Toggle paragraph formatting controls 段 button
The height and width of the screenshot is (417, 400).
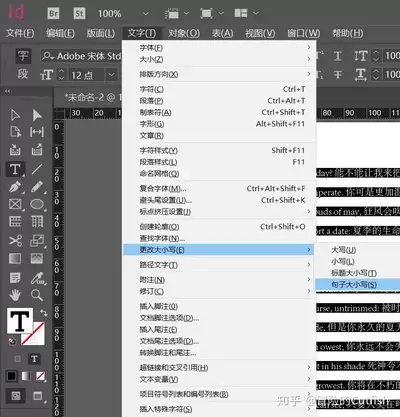click(23, 74)
